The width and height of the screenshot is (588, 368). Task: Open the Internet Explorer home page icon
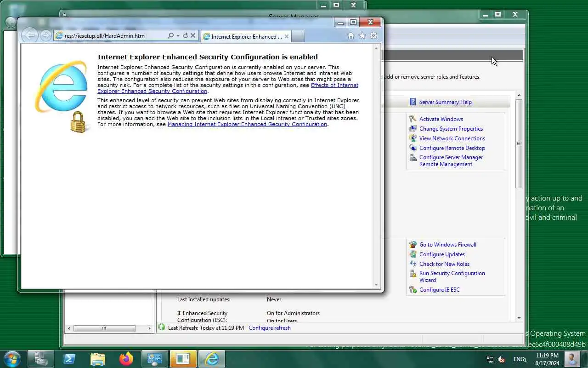(351, 36)
